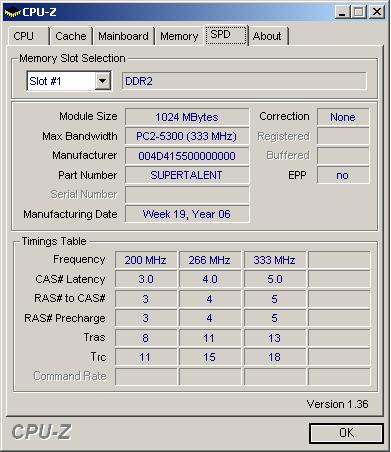Go to the Mainboard tab
The height and width of the screenshot is (452, 391).
pyautogui.click(x=123, y=36)
